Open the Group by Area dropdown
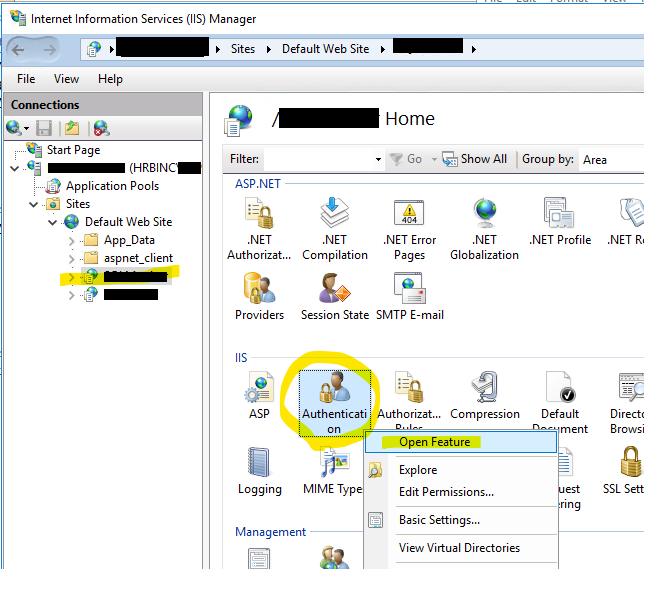This screenshot has width=652, height=605. point(612,159)
